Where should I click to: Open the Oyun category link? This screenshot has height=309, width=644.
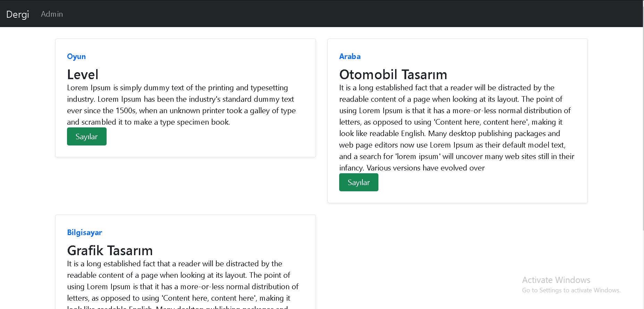coord(76,56)
